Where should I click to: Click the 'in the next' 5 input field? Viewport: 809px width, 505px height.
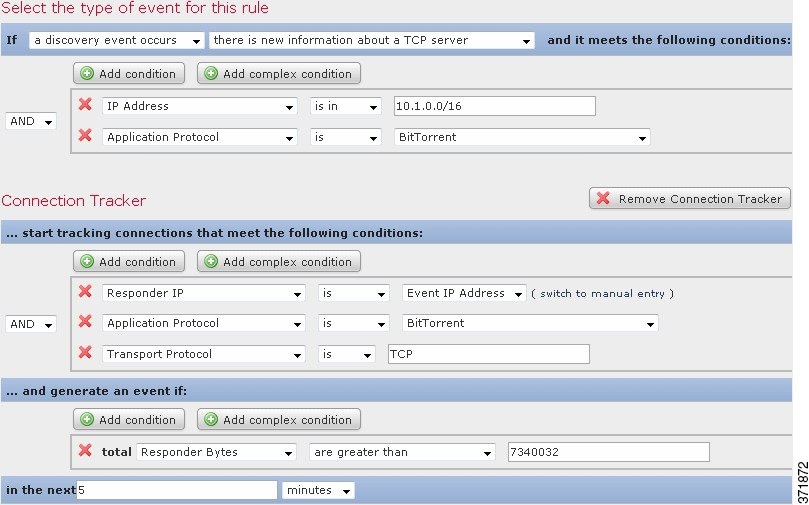pyautogui.click(x=177, y=490)
